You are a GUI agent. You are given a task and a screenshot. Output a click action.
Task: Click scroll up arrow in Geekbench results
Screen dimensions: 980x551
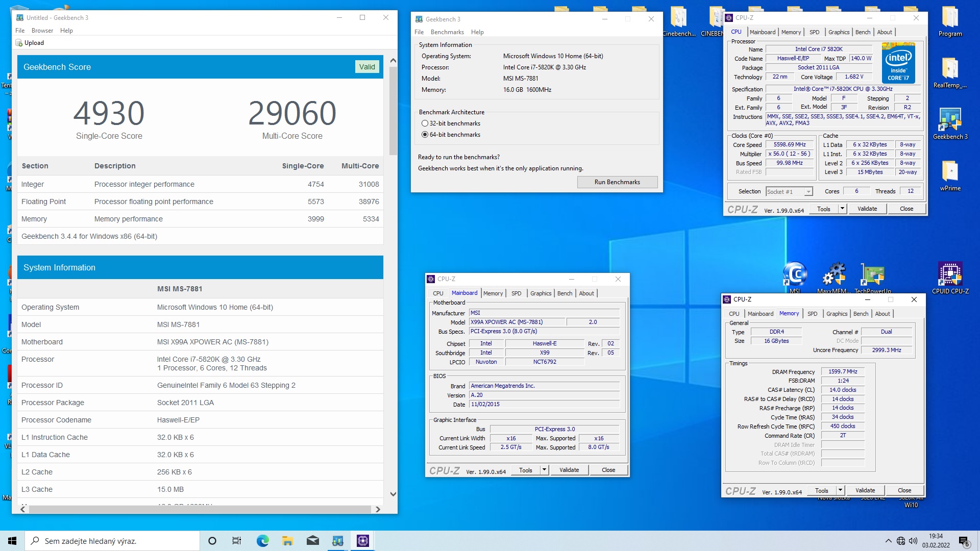click(393, 60)
